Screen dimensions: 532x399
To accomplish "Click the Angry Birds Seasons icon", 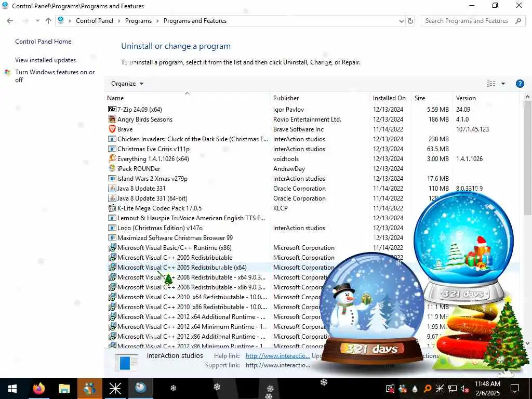I will (x=112, y=119).
